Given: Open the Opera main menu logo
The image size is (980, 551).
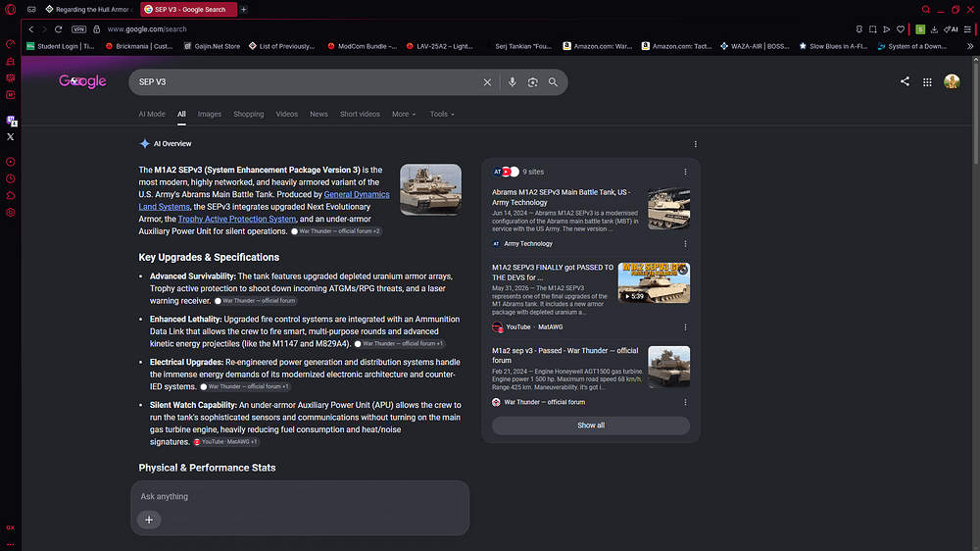Looking at the screenshot, I should [x=10, y=10].
